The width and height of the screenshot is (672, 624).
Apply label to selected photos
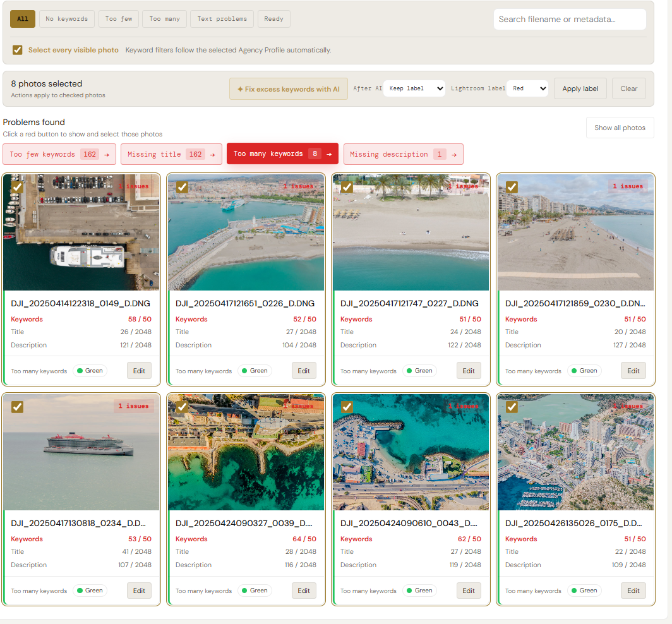point(580,88)
